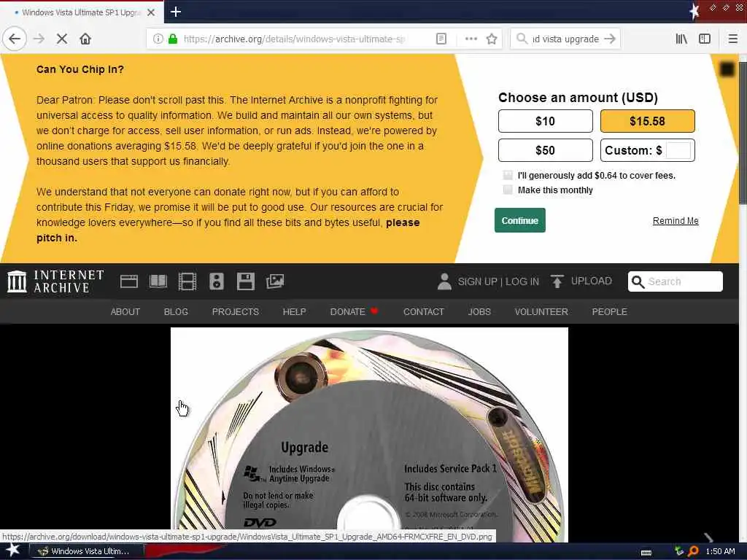Image resolution: width=747 pixels, height=560 pixels.
Task: Open the Web archive icon
Action: coord(128,281)
